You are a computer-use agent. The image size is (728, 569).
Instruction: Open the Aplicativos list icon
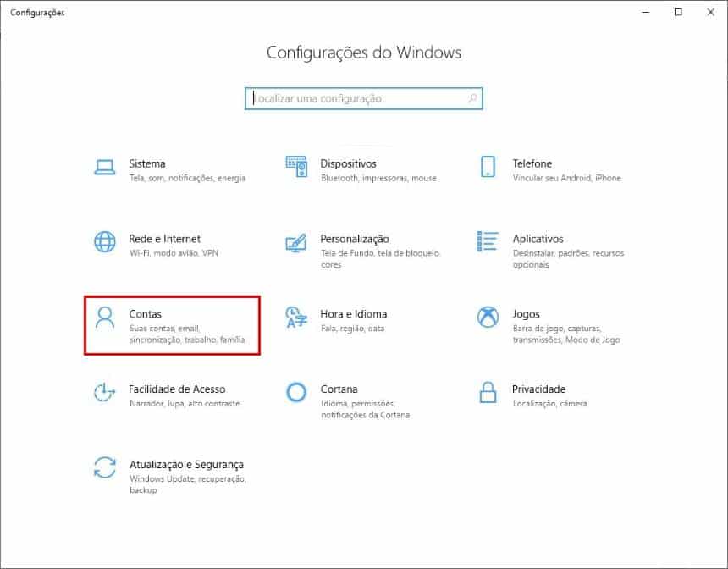488,241
